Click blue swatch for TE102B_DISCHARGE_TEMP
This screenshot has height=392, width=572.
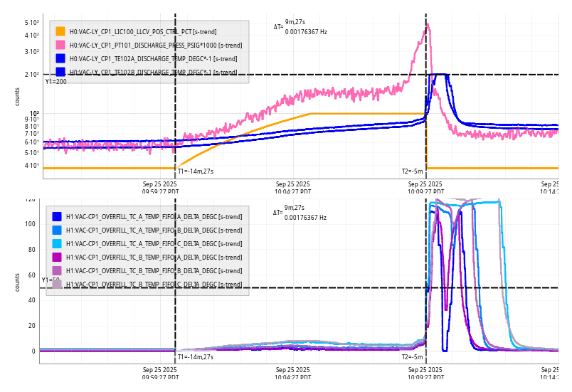60,72
